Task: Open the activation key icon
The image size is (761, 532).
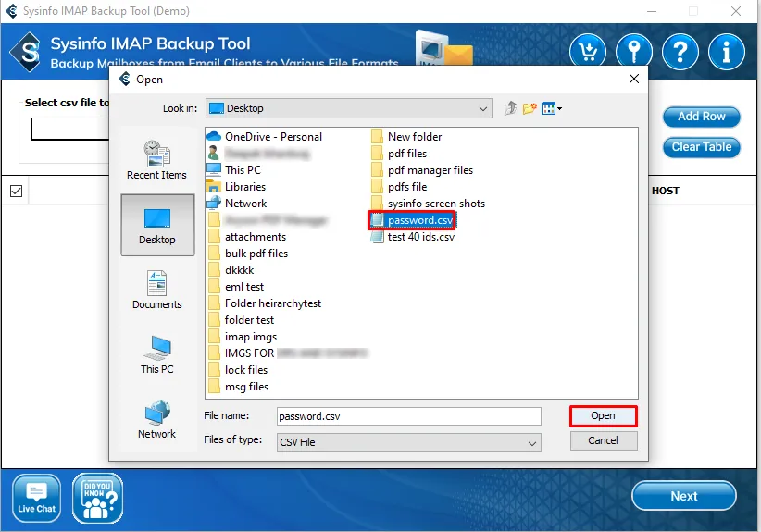Action: coord(634,52)
